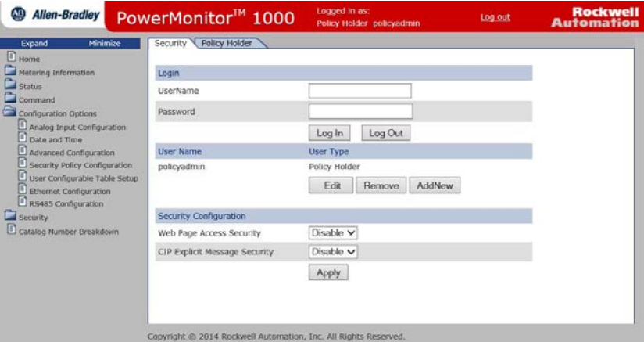This screenshot has height=342, width=644.
Task: Apply the security configuration settings
Action: (x=328, y=272)
